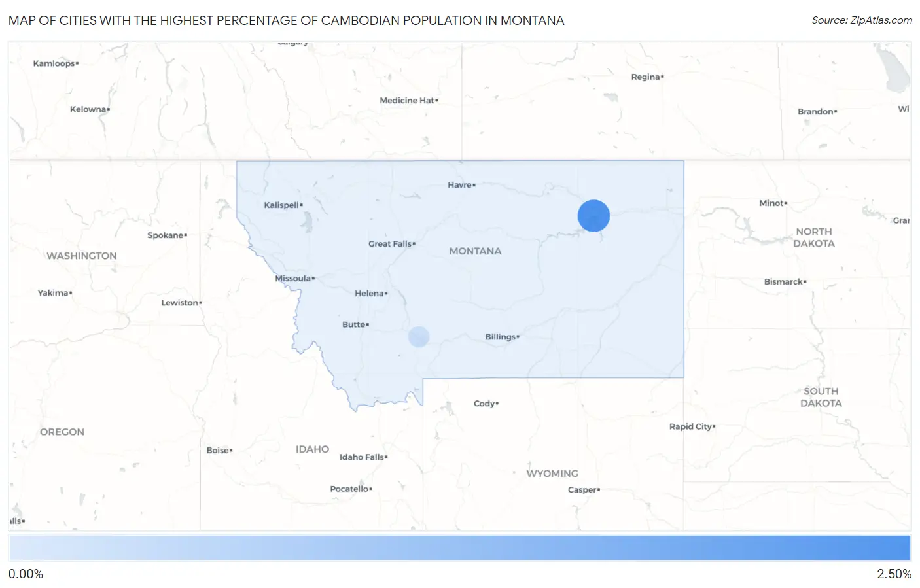This screenshot has width=920, height=588.
Task: Click the Butte city label
Action: coord(354,324)
